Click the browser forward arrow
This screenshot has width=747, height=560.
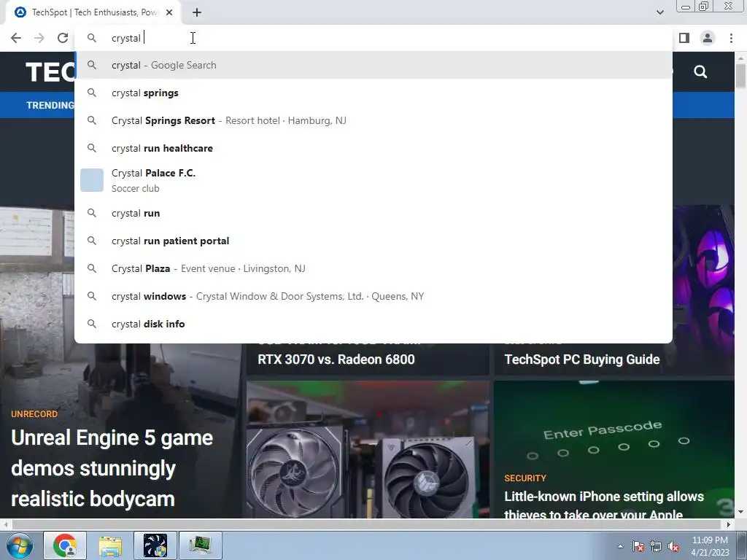point(39,38)
